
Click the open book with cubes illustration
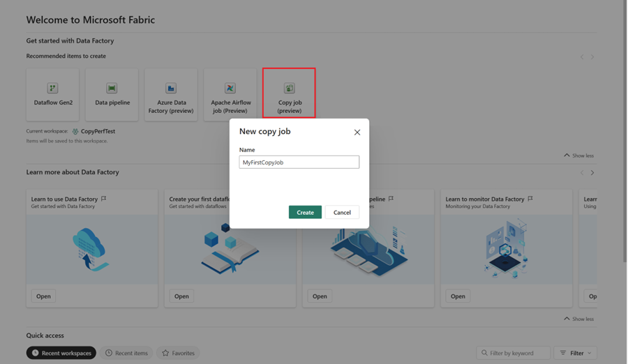click(x=230, y=250)
